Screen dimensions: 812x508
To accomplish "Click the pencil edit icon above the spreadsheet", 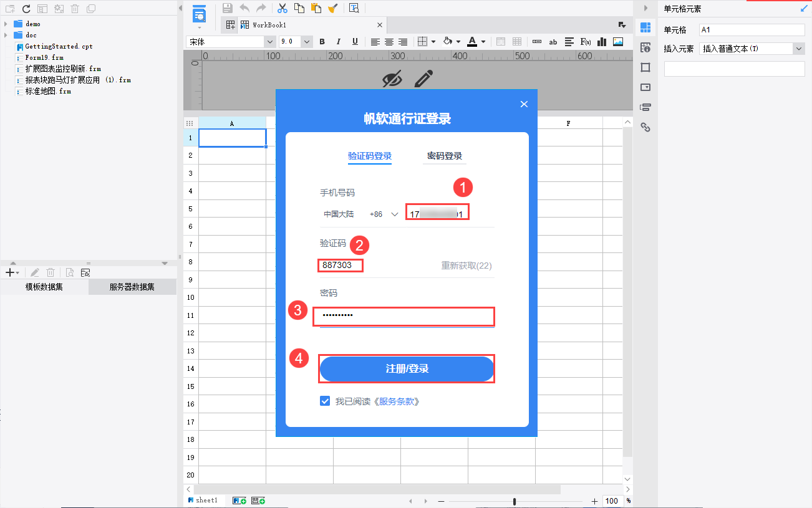I will (424, 79).
